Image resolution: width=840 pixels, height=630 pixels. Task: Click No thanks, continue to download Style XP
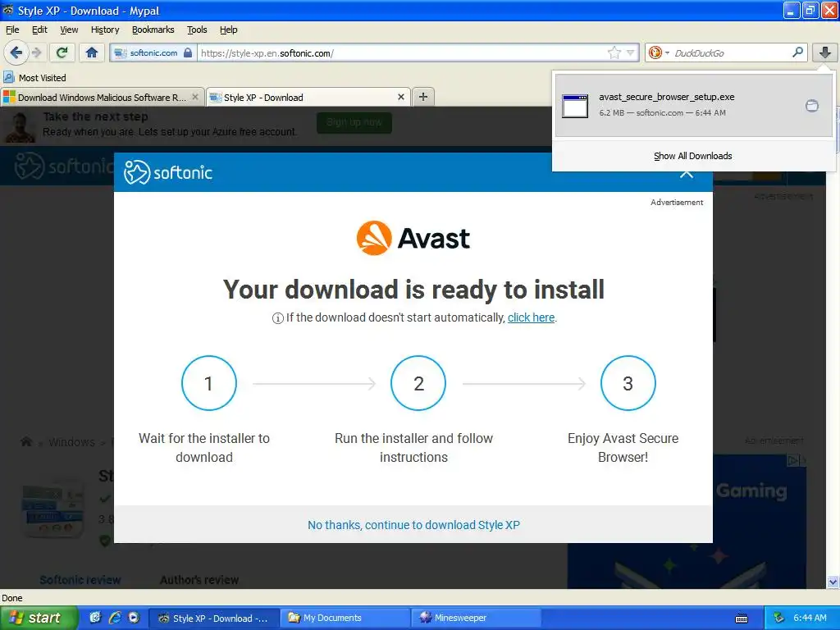(413, 525)
